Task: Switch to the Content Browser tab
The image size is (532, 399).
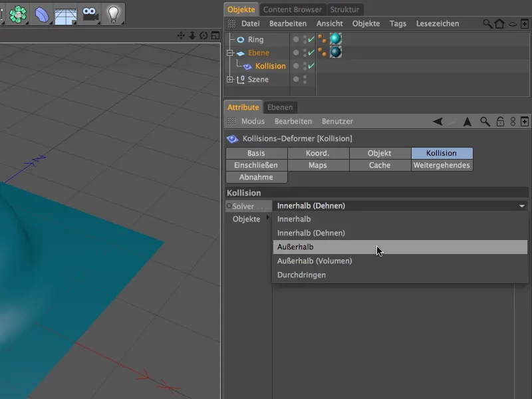Action: tap(292, 9)
